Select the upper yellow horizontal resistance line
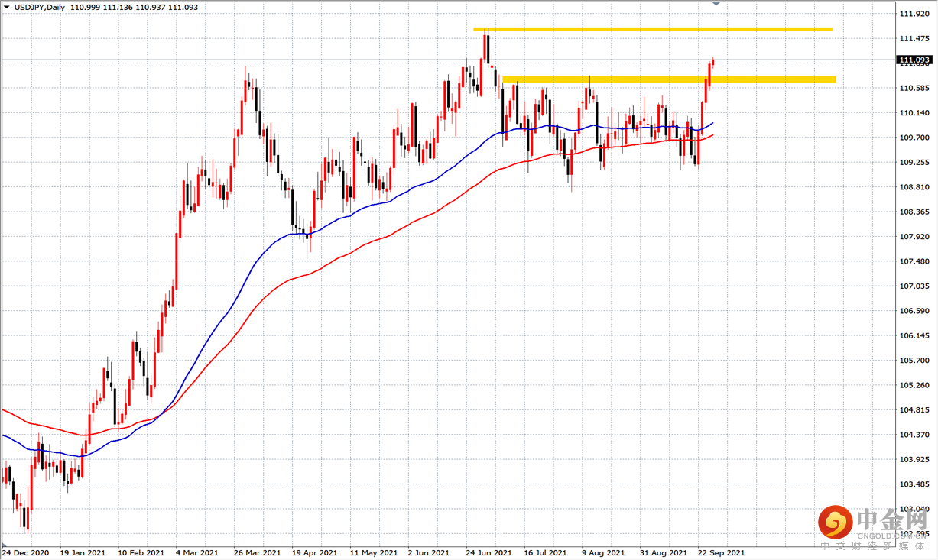 pos(652,29)
